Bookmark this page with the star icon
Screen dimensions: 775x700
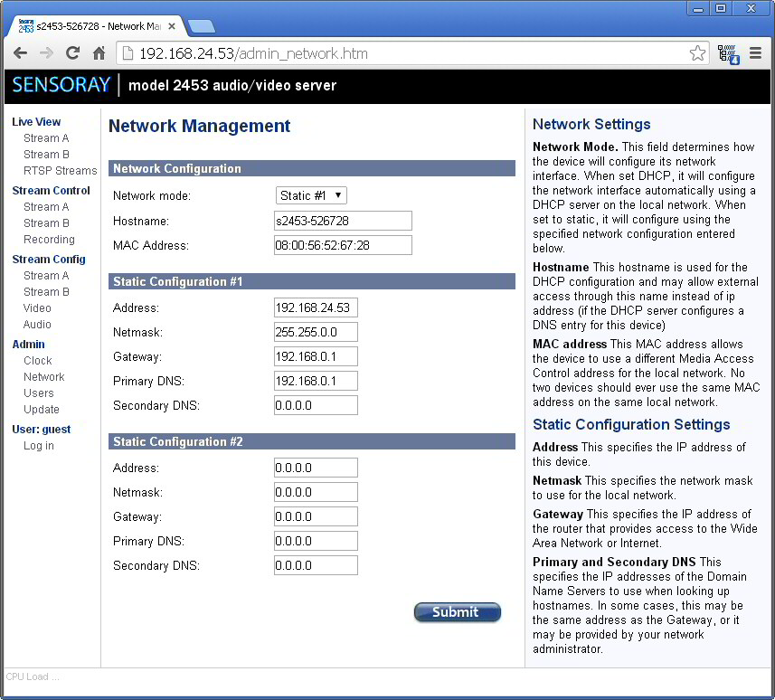click(697, 52)
